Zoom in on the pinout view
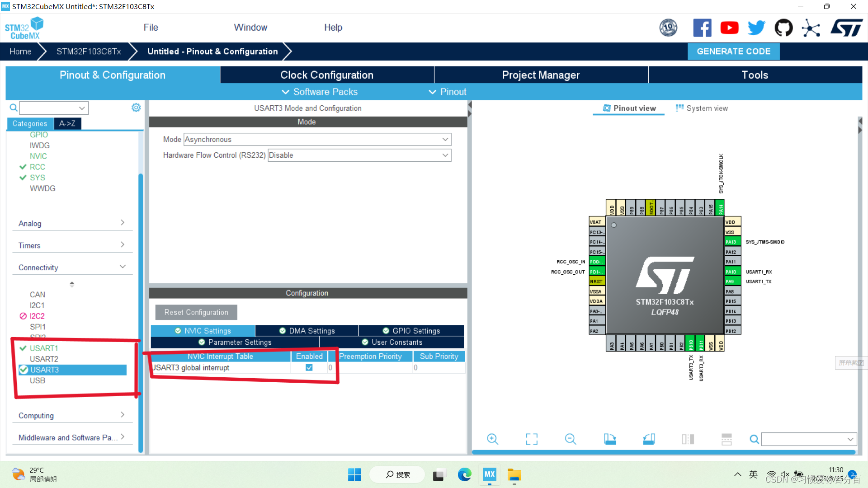 [x=492, y=439]
